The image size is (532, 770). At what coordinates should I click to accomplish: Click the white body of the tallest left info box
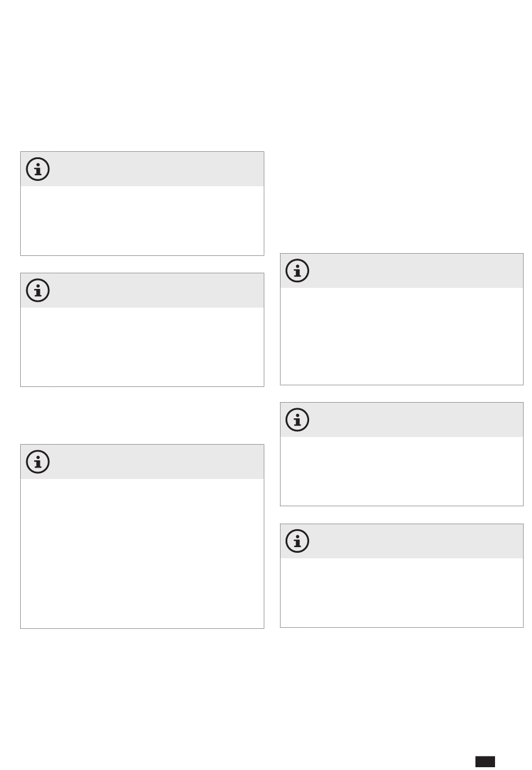coord(142,553)
